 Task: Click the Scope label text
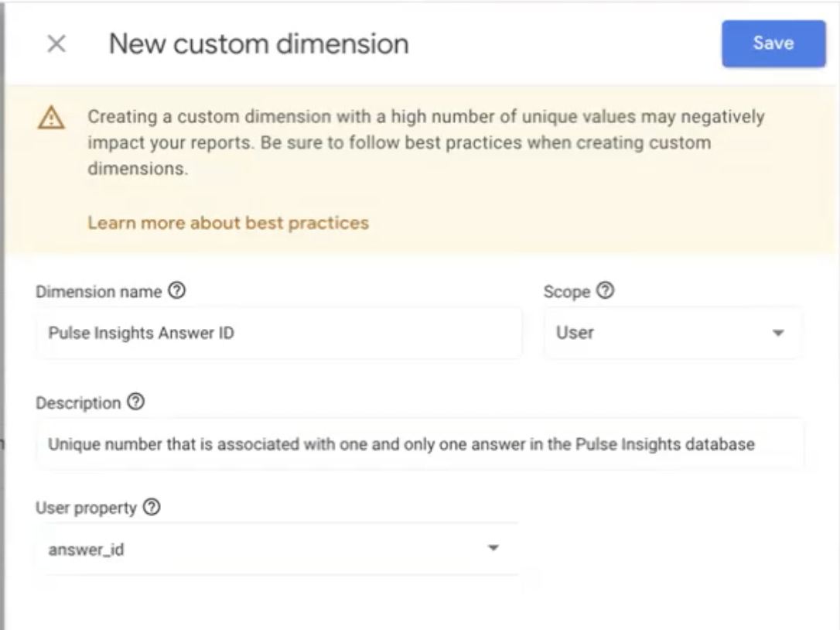[x=567, y=292]
